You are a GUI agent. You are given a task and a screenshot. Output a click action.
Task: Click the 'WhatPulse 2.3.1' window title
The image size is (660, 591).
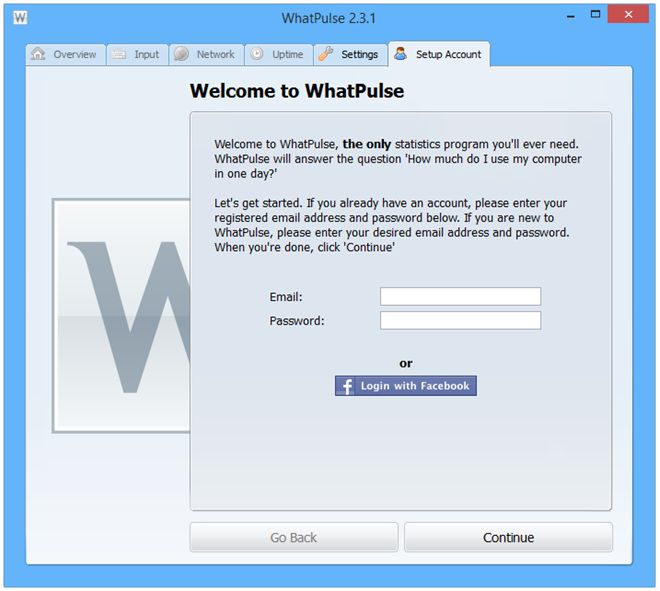tap(328, 18)
